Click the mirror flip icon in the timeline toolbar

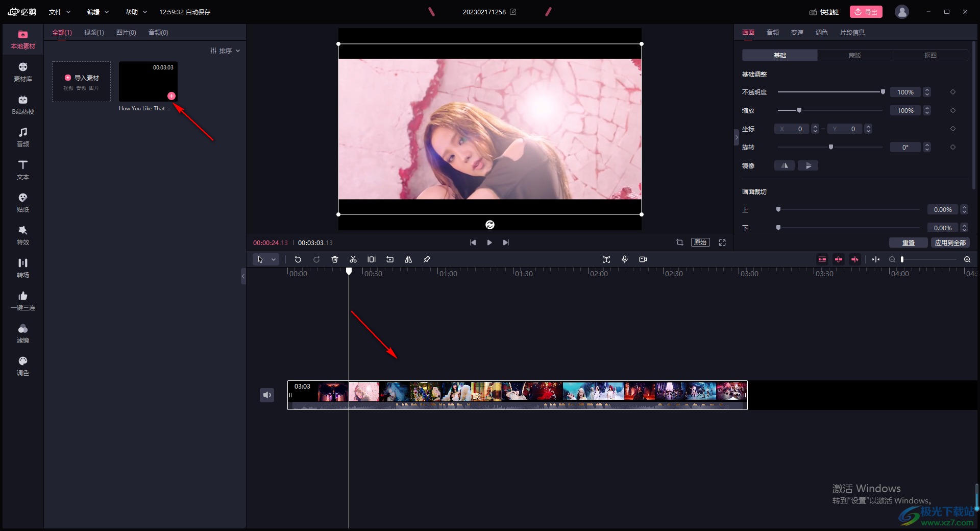pyautogui.click(x=408, y=259)
